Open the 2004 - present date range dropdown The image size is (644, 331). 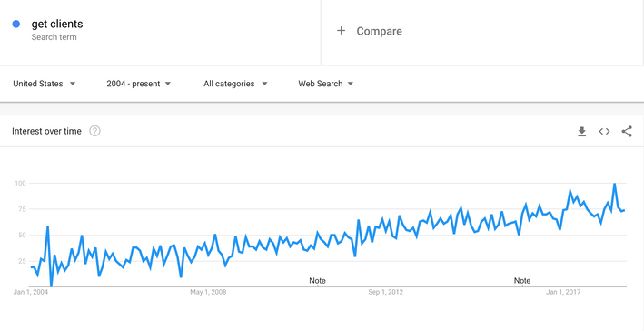click(x=138, y=84)
